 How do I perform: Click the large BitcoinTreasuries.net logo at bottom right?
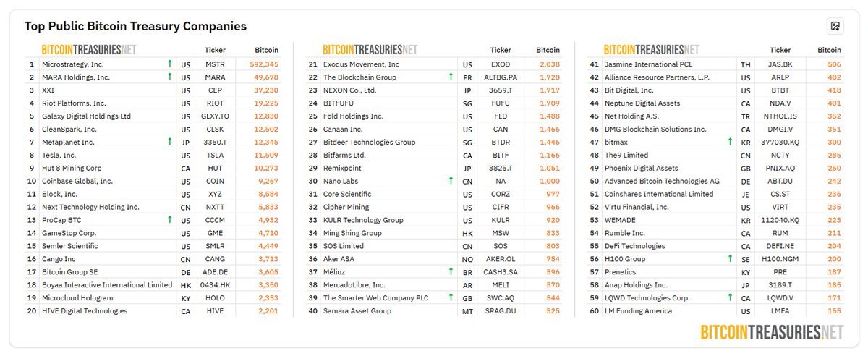772,332
